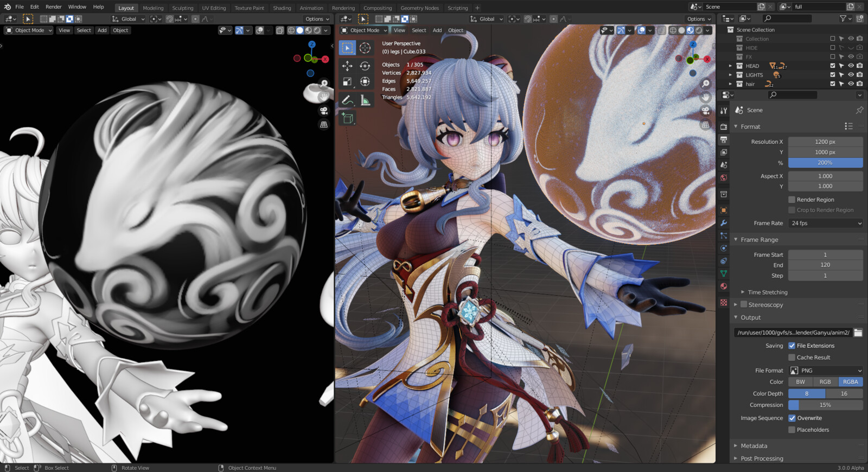
Task: Set Color Depth to 16
Action: [x=844, y=394]
